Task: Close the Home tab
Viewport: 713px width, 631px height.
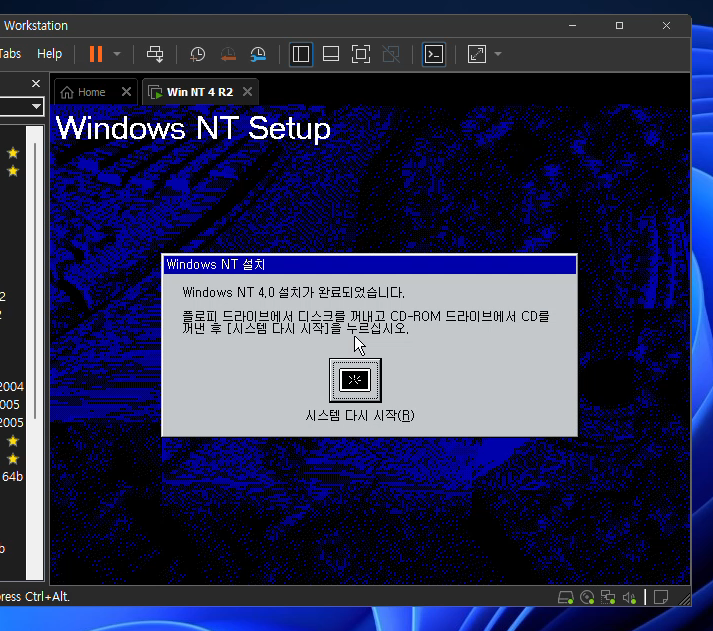Action: [126, 92]
